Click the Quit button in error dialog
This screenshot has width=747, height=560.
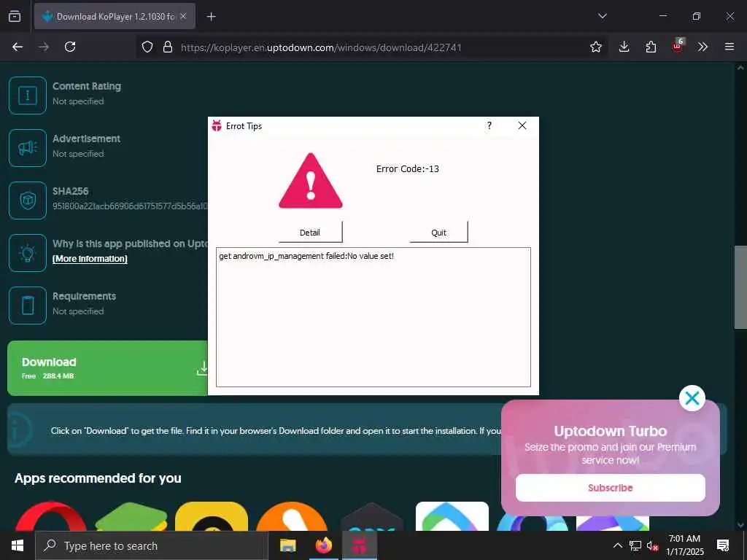click(438, 232)
